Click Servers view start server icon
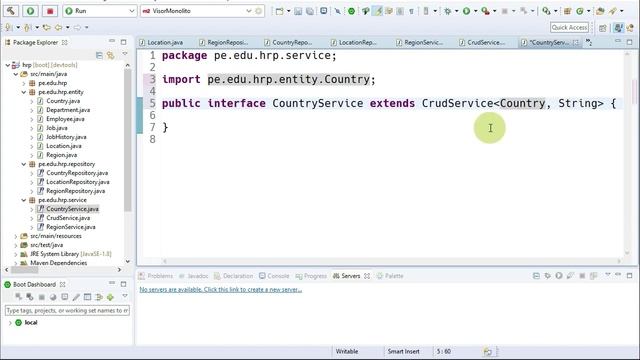The image size is (640, 360). coord(559,276)
